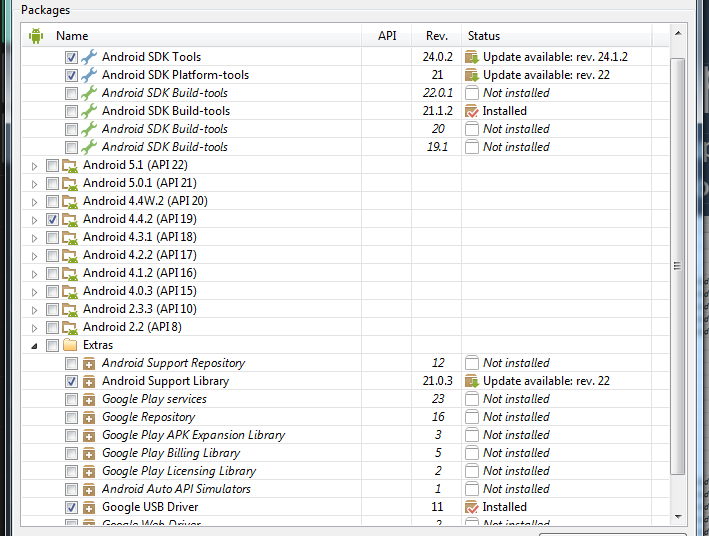Screen dimensions: 709x536
Task: Click package icon of Google USB Driver
Action: click(89, 507)
